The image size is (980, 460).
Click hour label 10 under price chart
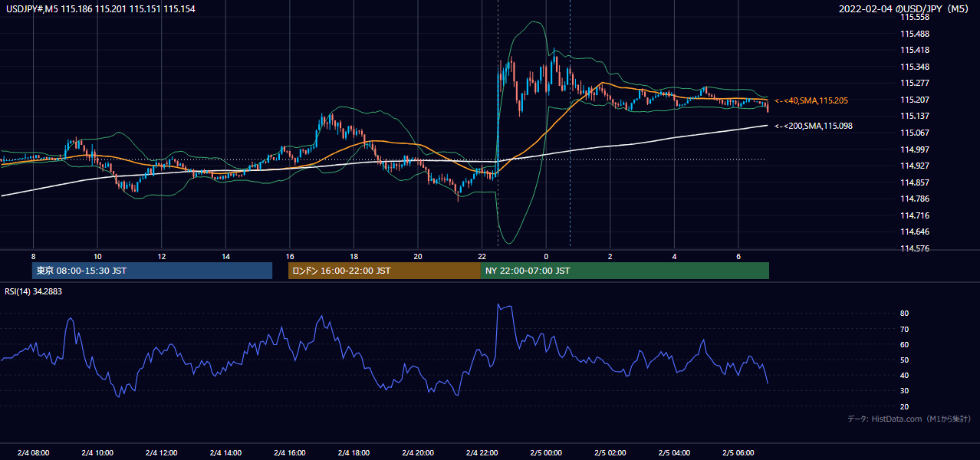[x=97, y=255]
